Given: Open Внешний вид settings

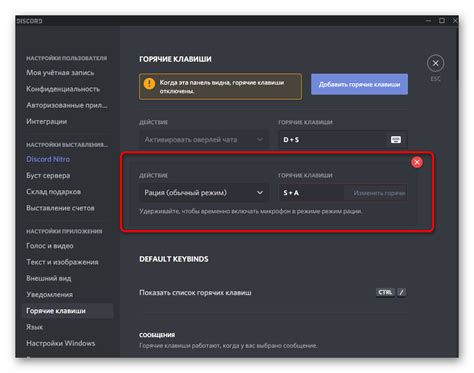Looking at the screenshot, I should [x=49, y=278].
